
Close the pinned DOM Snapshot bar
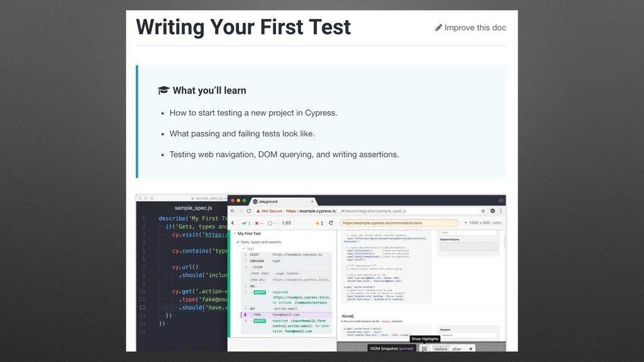coord(470,349)
